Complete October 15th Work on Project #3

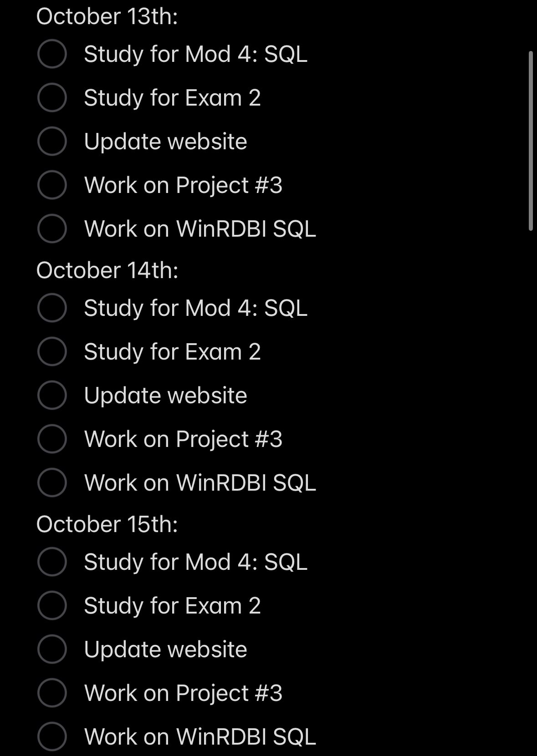(52, 693)
